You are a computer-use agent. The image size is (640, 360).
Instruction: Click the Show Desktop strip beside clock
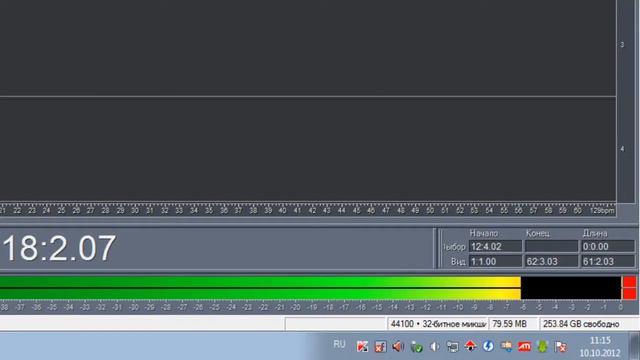[x=635, y=346]
